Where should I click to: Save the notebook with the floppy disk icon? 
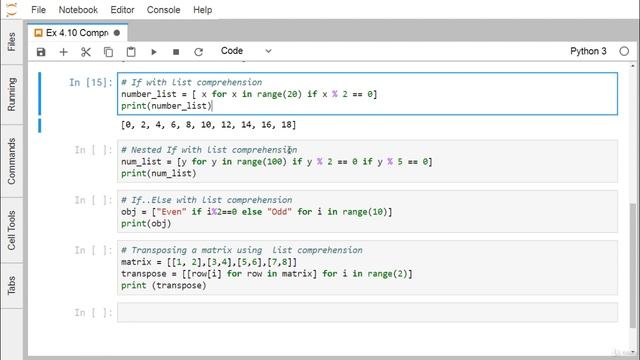click(x=41, y=52)
